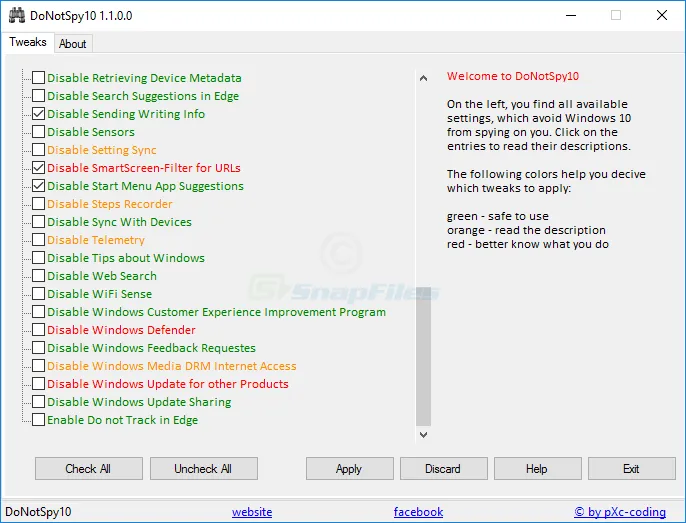Open the facebook link

(x=418, y=512)
